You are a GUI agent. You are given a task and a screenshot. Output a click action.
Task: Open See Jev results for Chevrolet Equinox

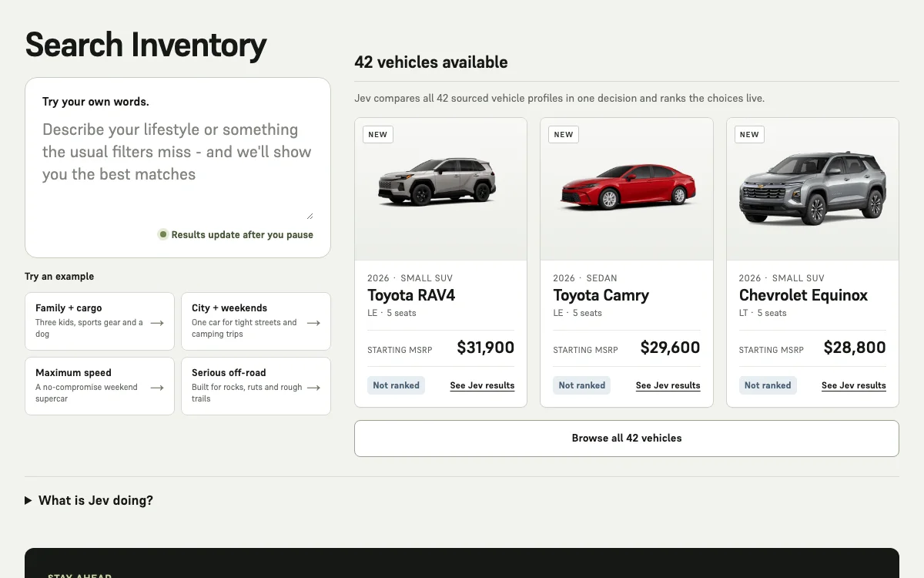[854, 385]
